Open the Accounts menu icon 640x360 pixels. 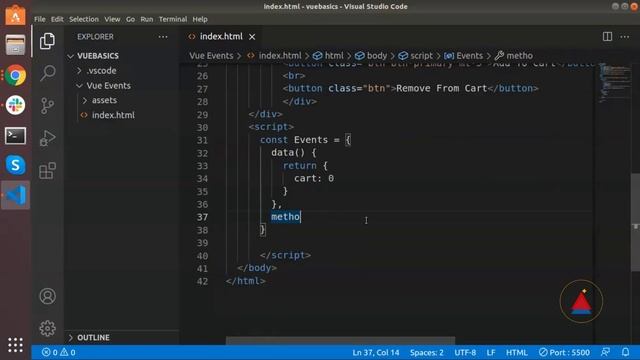point(47,296)
